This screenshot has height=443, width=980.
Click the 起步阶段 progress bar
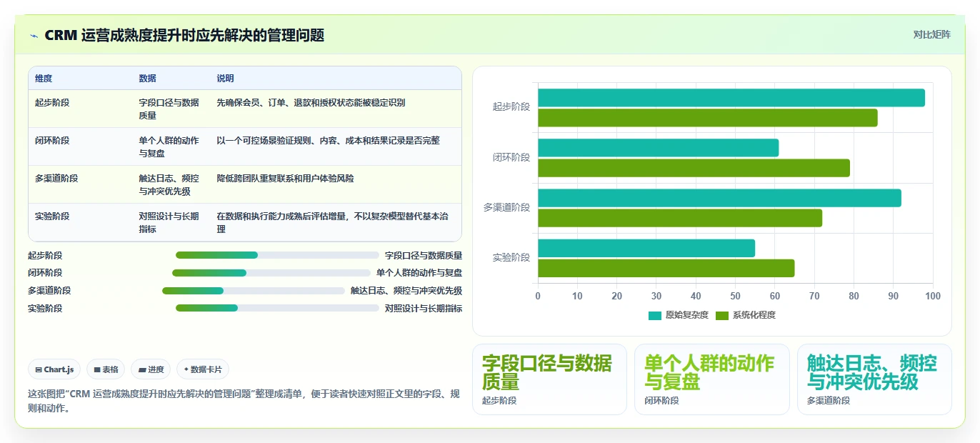(277, 255)
